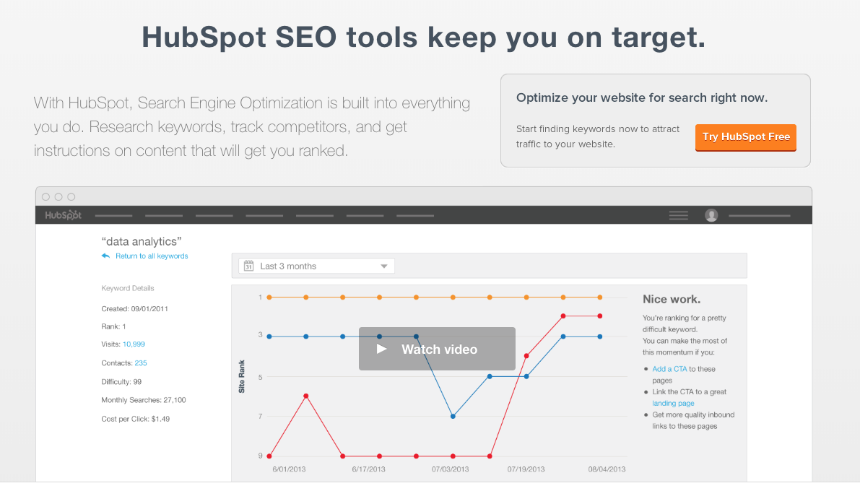Click the Try HubSpot Free button
Screen dimensions: 860x504
tap(746, 137)
